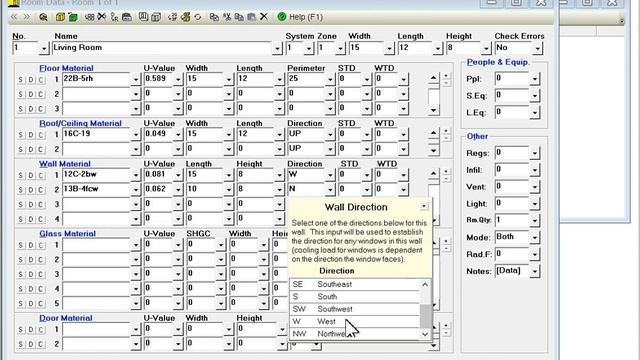Open the Wall Material link
640x360 pixels.
pyautogui.click(x=64, y=164)
